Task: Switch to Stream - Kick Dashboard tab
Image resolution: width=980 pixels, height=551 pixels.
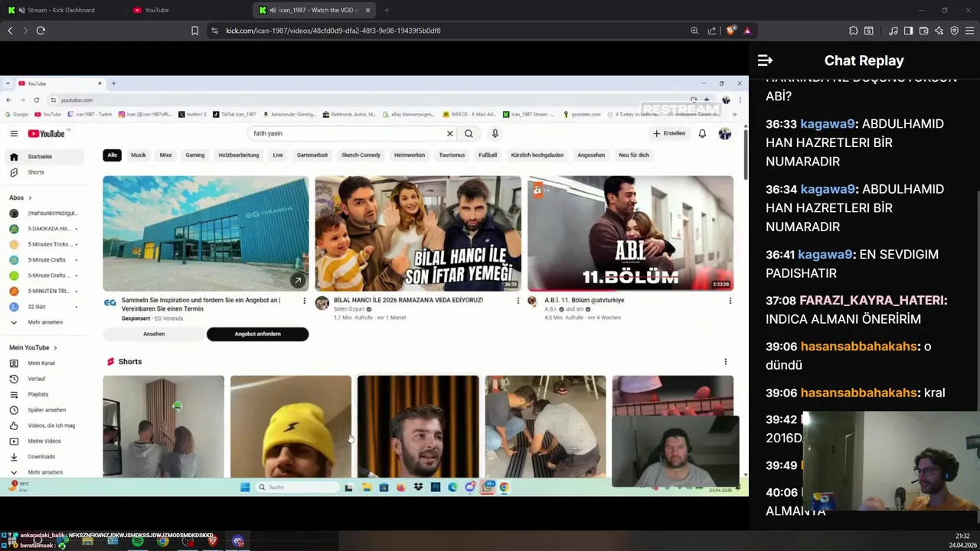Action: pyautogui.click(x=61, y=10)
